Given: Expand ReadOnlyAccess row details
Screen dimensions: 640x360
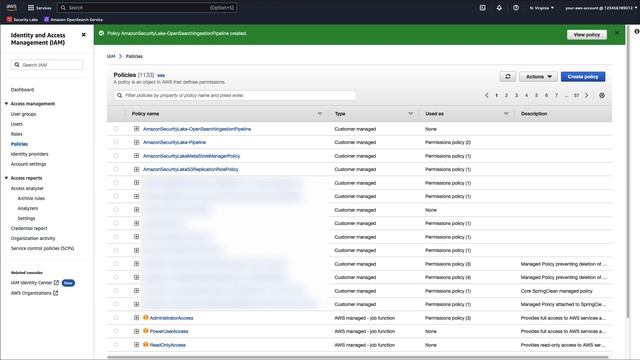Looking at the screenshot, I should pyautogui.click(x=136, y=344).
